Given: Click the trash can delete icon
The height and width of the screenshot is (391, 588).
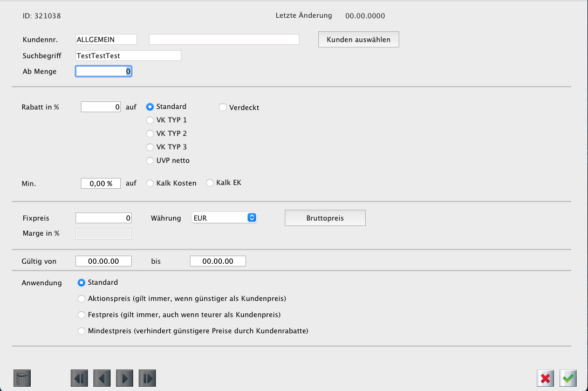Looking at the screenshot, I should point(22,378).
